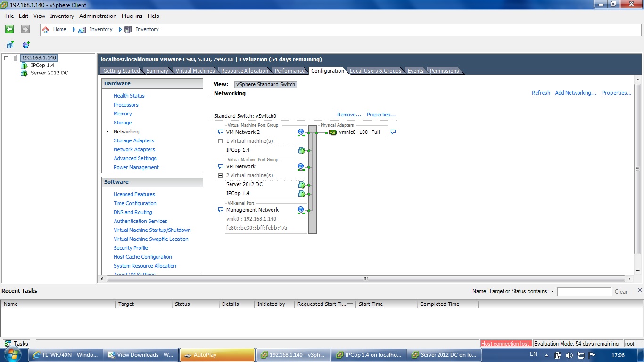The height and width of the screenshot is (362, 644).
Task: Open the Home breadcrumb dropdown arrow
Action: click(74, 29)
